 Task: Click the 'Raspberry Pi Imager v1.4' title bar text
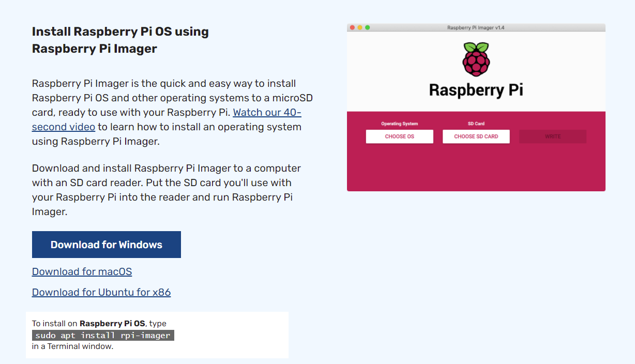[x=476, y=28]
